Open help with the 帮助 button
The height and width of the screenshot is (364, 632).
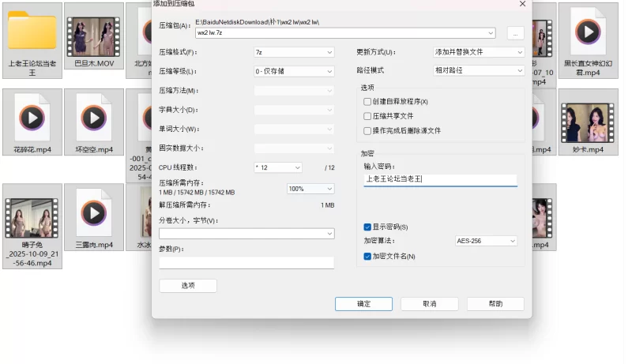point(495,304)
